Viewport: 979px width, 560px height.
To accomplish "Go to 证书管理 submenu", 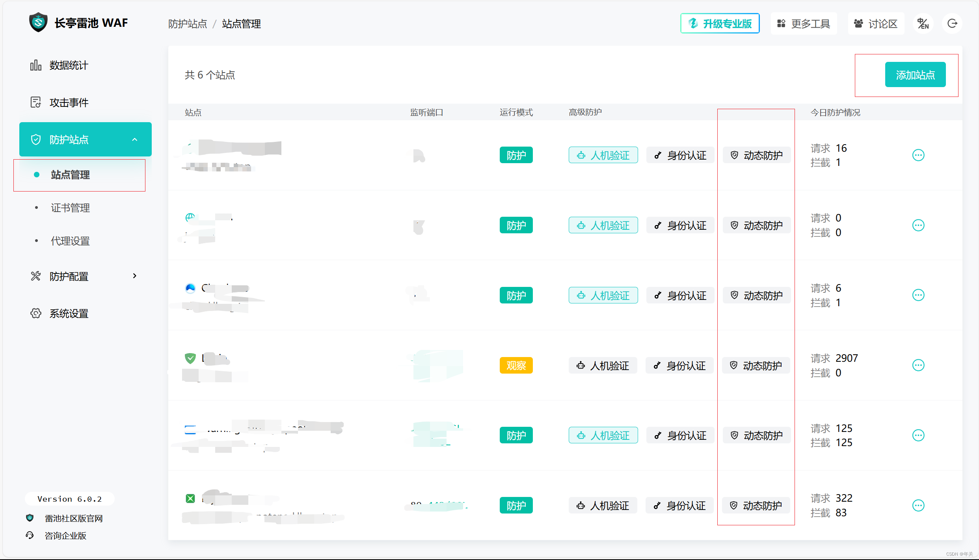I will pos(70,208).
